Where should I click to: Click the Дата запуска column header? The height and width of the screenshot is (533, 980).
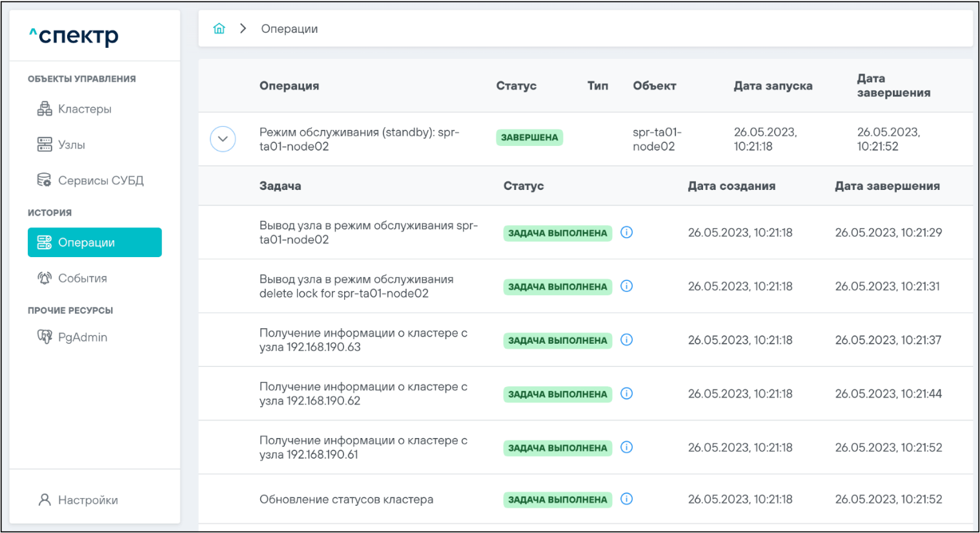tap(773, 86)
